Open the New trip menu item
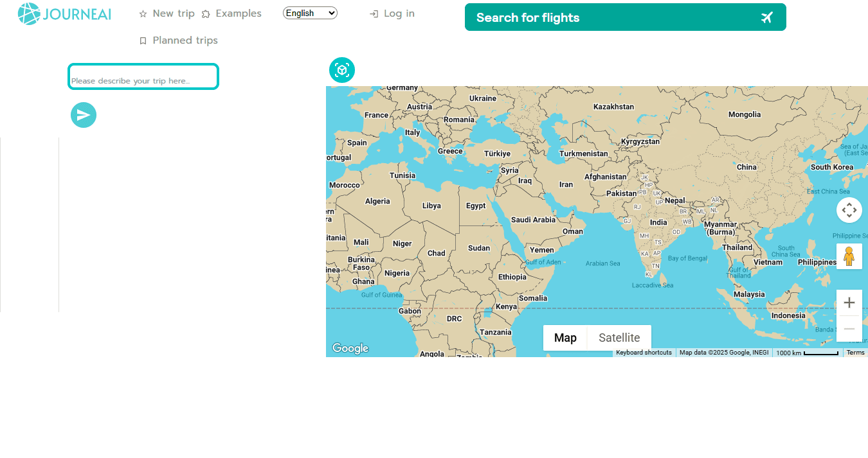Screen dimensions: 868x458 173,13
